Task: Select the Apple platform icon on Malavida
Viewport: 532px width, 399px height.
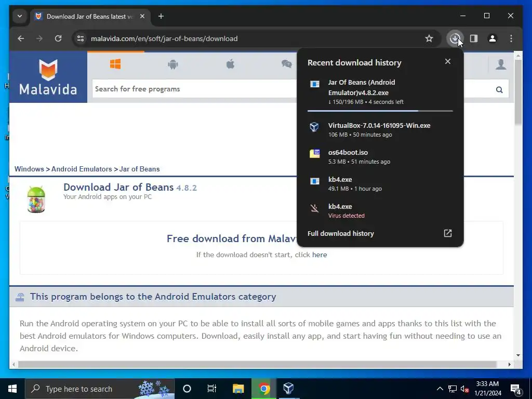Action: click(x=230, y=64)
